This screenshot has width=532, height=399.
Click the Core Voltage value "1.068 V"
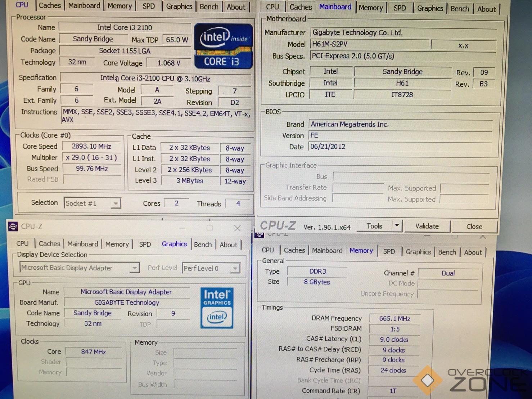[169, 63]
